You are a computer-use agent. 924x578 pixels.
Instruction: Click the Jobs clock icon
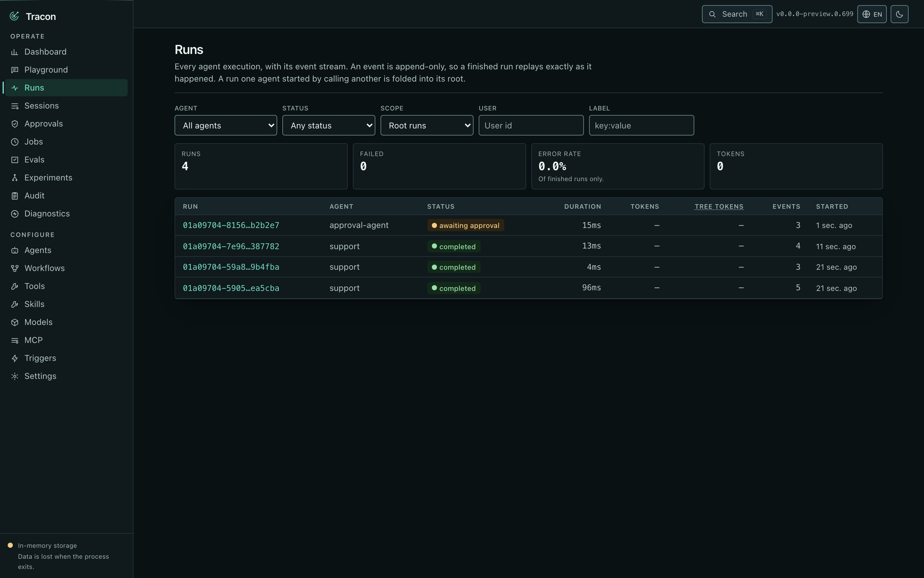(14, 142)
